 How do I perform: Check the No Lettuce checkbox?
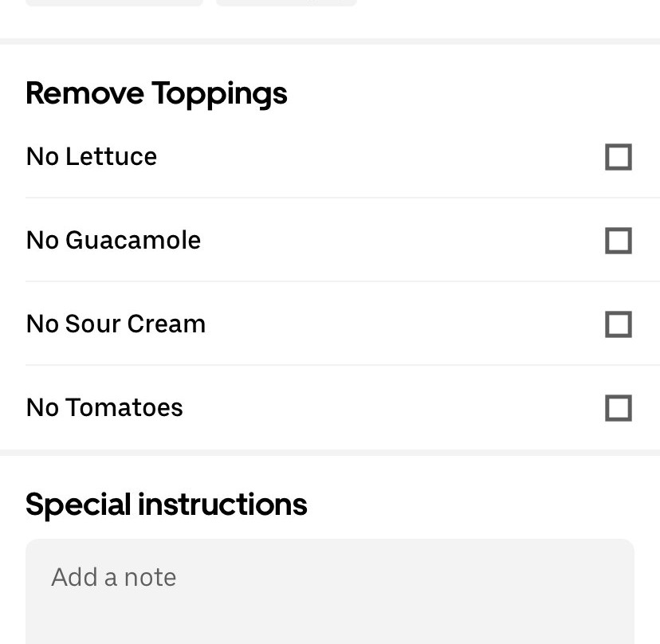click(619, 157)
